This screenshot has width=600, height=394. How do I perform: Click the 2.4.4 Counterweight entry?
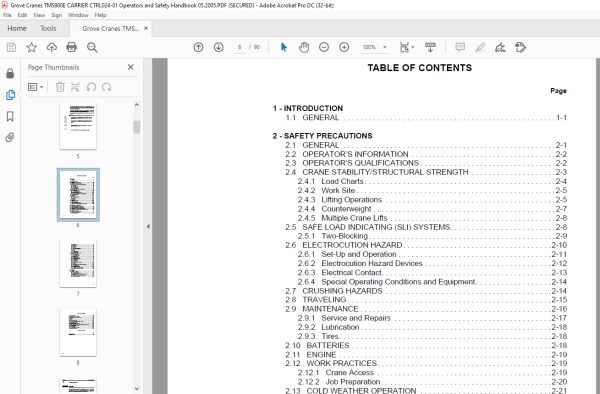432,209
